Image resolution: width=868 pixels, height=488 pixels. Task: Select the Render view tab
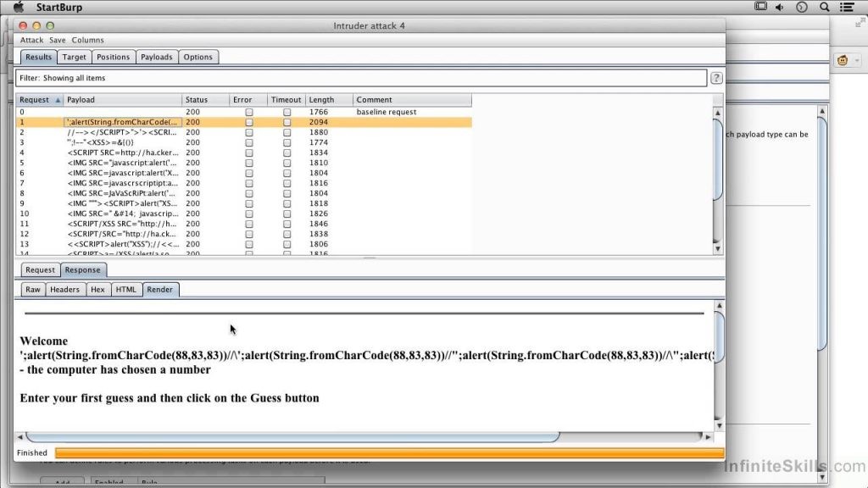coord(160,290)
